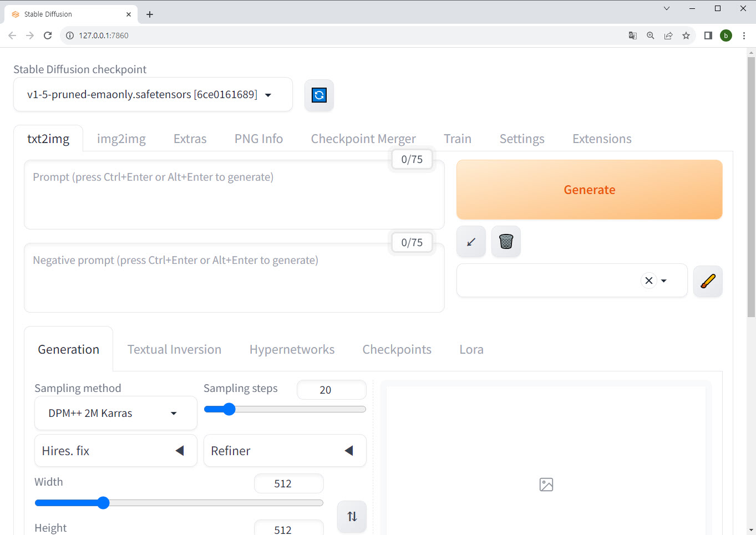The width and height of the screenshot is (756, 535).
Task: Open the Train tab
Action: (x=458, y=139)
